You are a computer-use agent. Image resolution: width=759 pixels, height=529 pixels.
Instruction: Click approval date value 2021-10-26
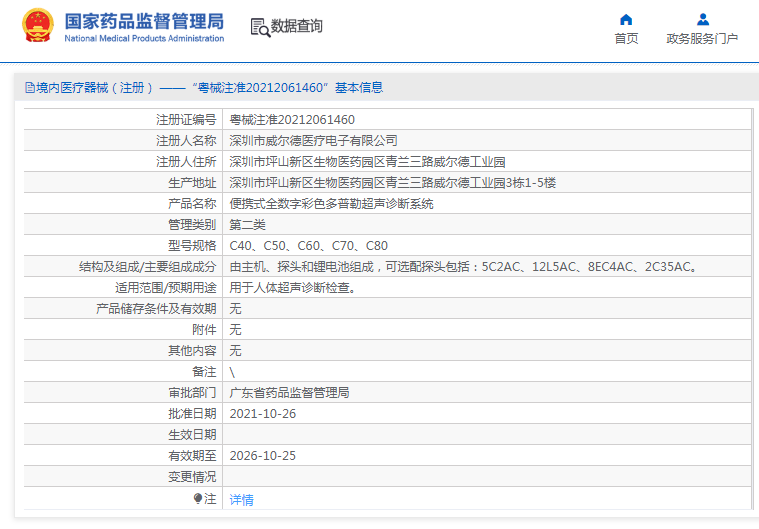[x=263, y=414]
